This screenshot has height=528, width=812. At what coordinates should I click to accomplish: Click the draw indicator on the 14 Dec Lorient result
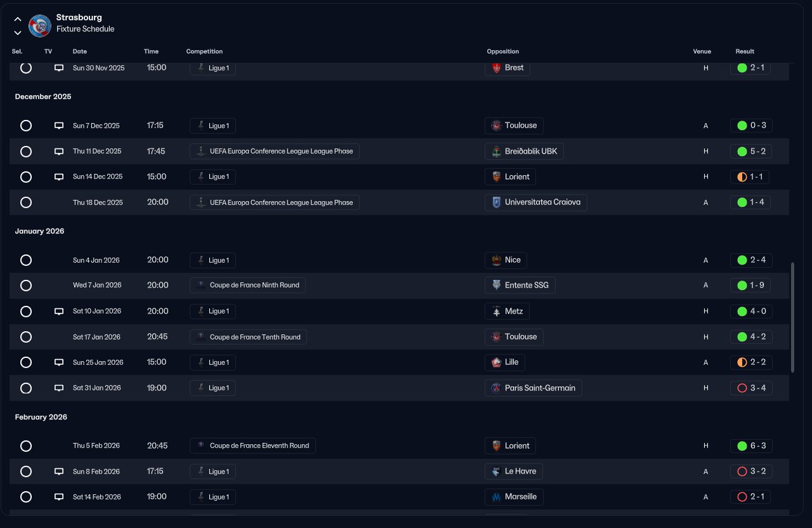click(x=742, y=177)
